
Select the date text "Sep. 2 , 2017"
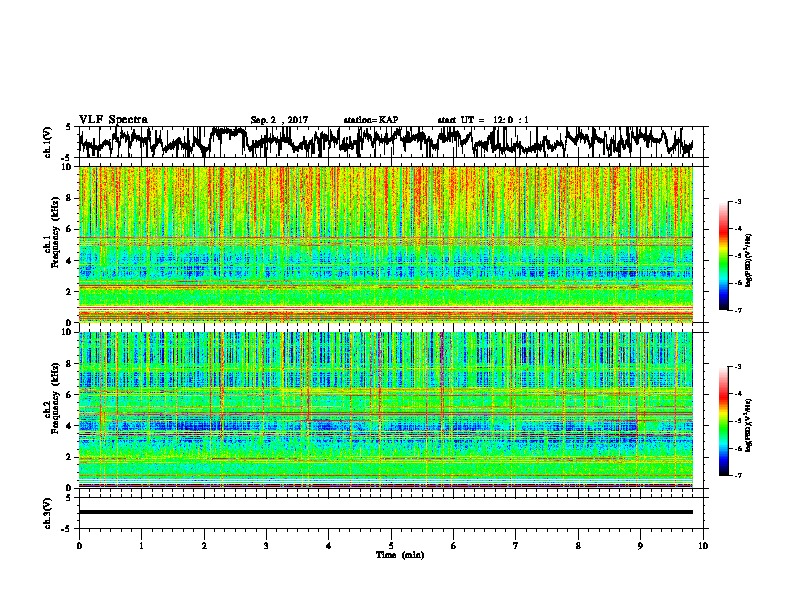(x=279, y=120)
